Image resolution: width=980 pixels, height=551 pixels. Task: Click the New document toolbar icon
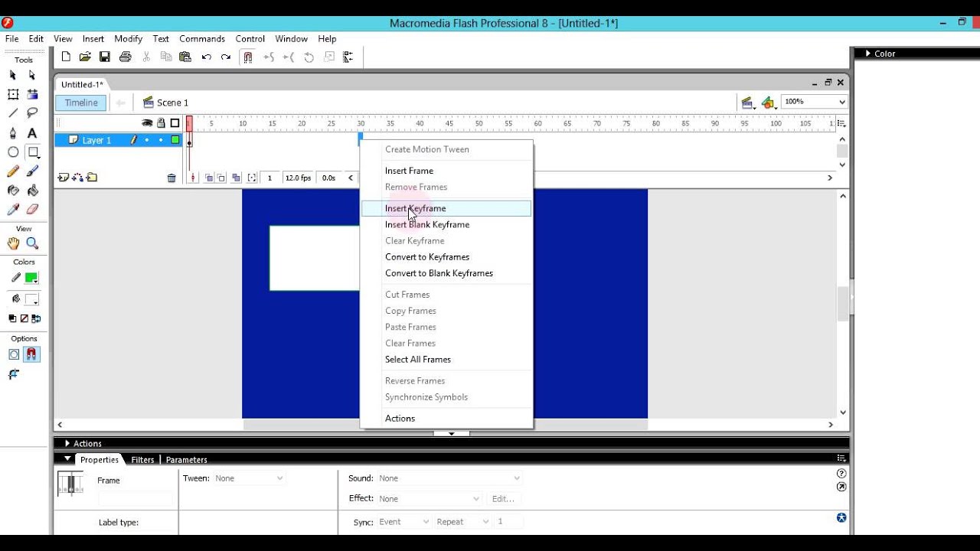[66, 57]
